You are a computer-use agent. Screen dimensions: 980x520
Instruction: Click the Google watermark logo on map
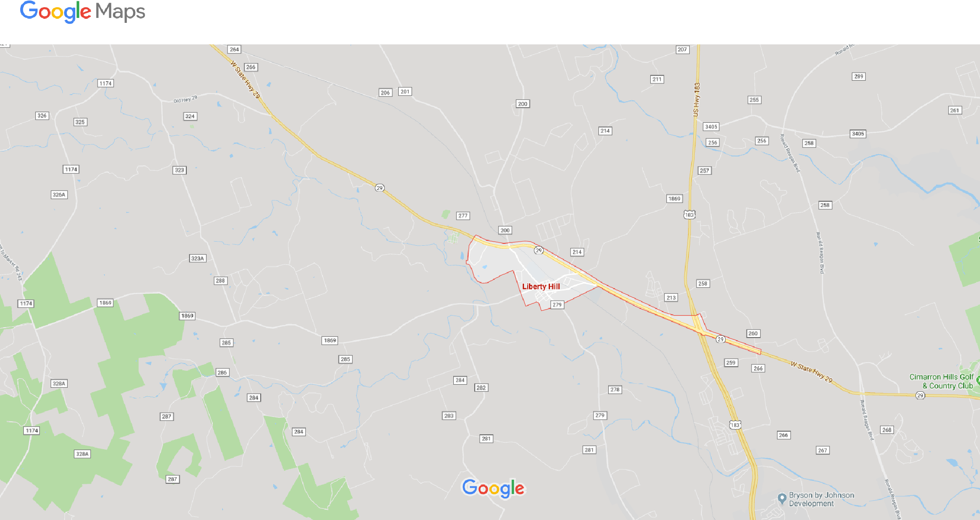pyautogui.click(x=493, y=488)
